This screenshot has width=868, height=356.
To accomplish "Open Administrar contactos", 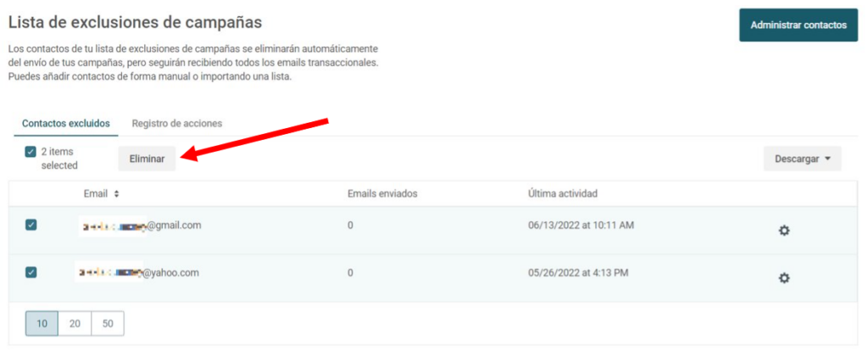I will (798, 25).
